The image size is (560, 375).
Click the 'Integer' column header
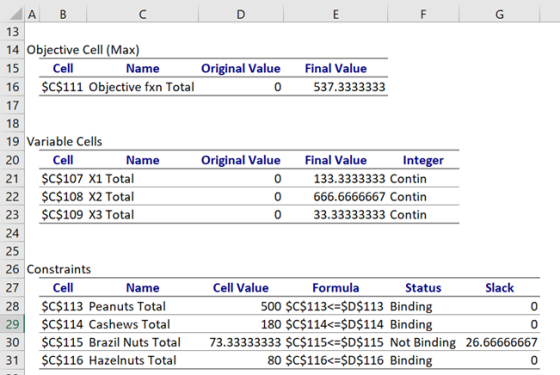click(x=423, y=160)
